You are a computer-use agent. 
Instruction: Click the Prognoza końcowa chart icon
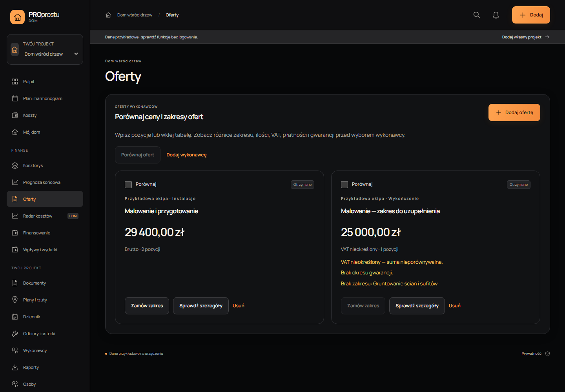(15, 182)
